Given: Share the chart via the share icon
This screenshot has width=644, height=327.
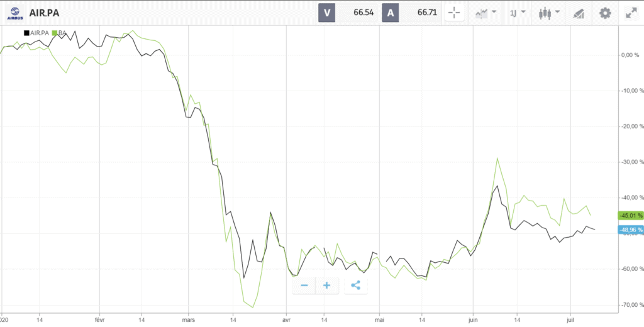Looking at the screenshot, I should click(x=355, y=285).
